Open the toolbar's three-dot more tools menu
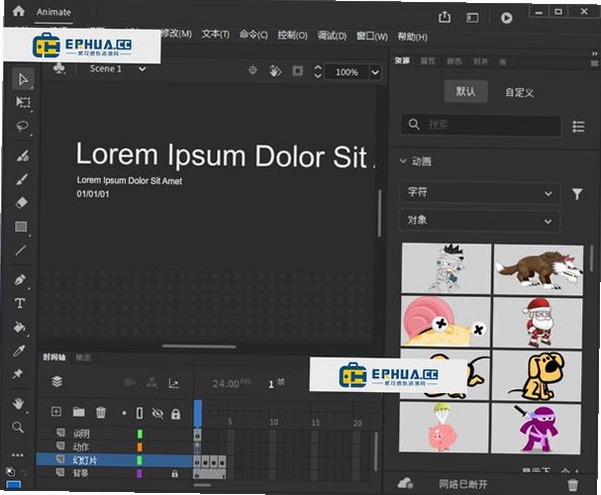 (x=17, y=455)
